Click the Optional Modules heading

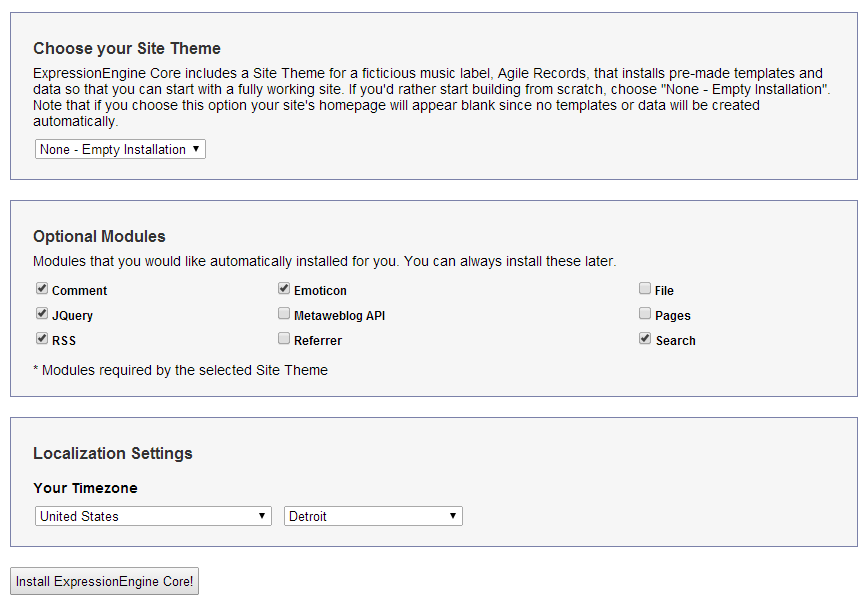[x=99, y=237]
